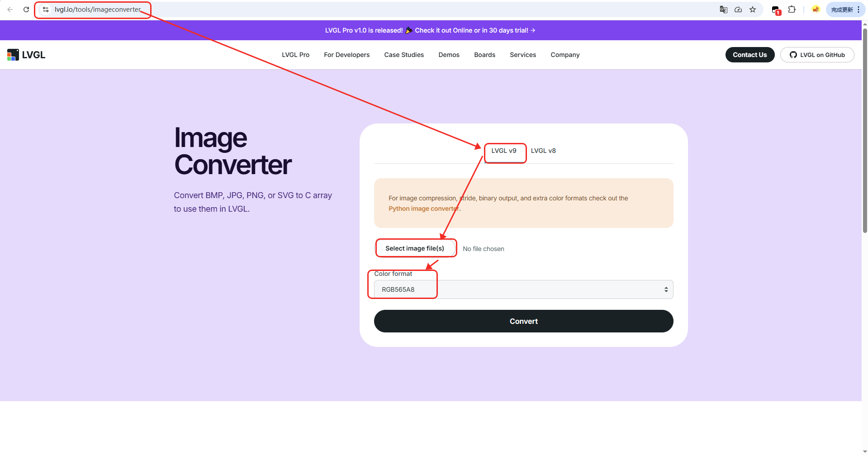
Task: Click the Contact Us button
Action: pos(749,55)
